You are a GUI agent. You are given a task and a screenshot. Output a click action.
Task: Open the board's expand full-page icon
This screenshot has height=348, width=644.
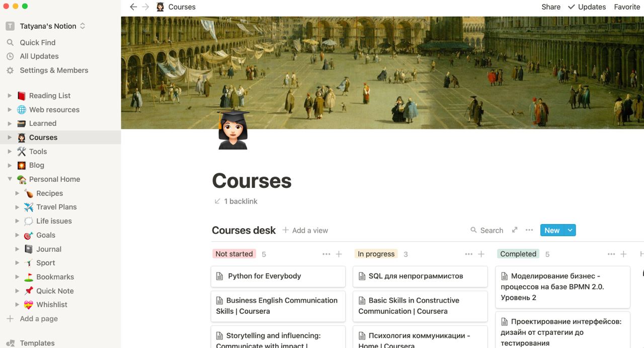(x=515, y=230)
